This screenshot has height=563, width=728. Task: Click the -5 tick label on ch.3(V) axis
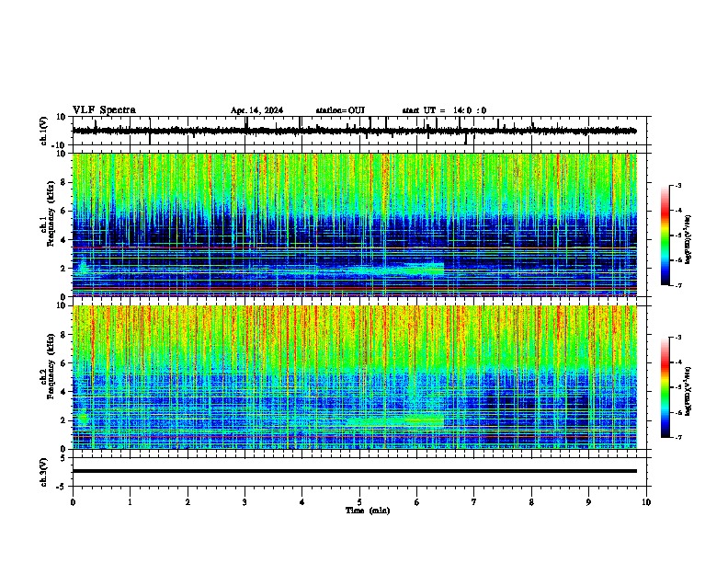click(x=63, y=487)
